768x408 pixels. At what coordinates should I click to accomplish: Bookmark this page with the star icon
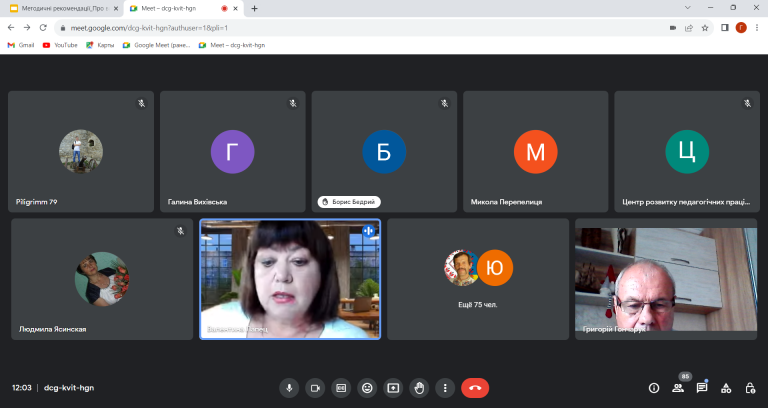click(x=705, y=28)
